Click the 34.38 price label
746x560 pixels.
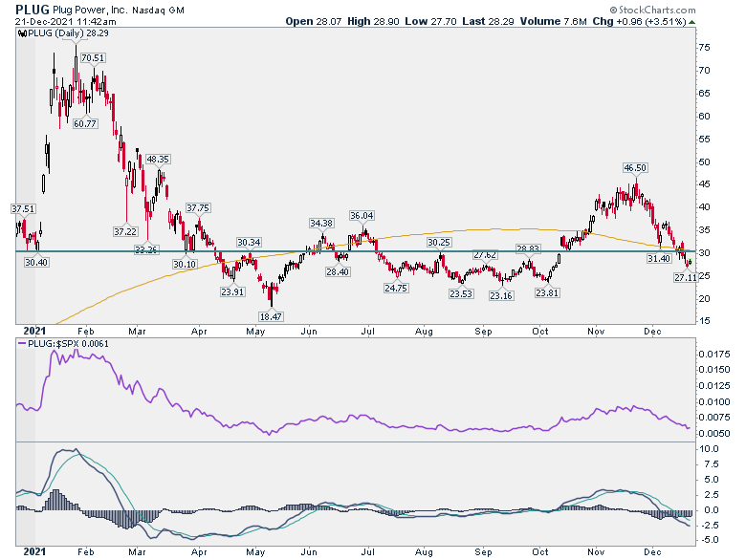321,223
